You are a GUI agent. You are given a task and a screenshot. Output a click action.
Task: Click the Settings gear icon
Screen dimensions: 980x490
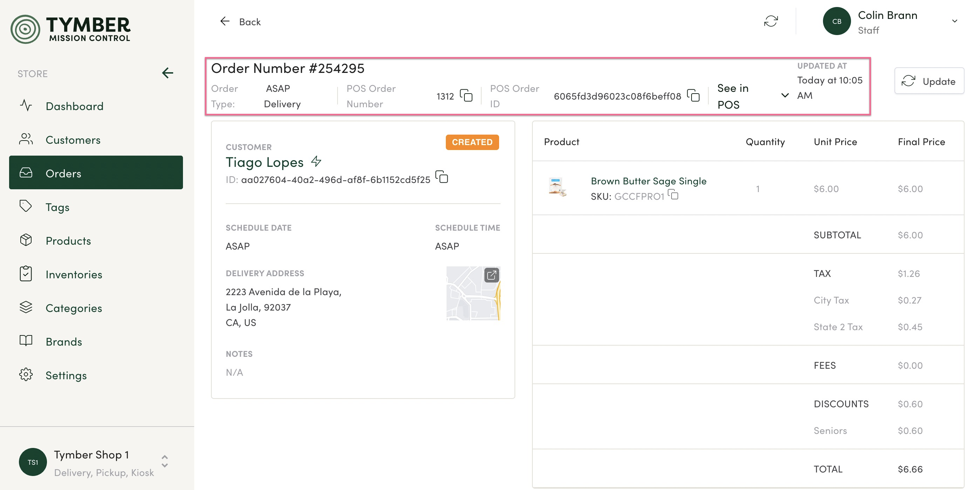(26, 374)
